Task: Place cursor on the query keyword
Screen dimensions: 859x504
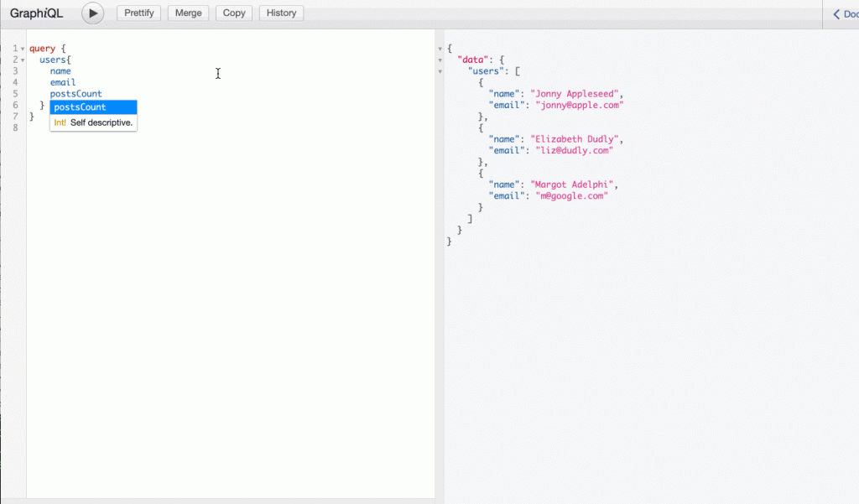Action: tap(42, 48)
